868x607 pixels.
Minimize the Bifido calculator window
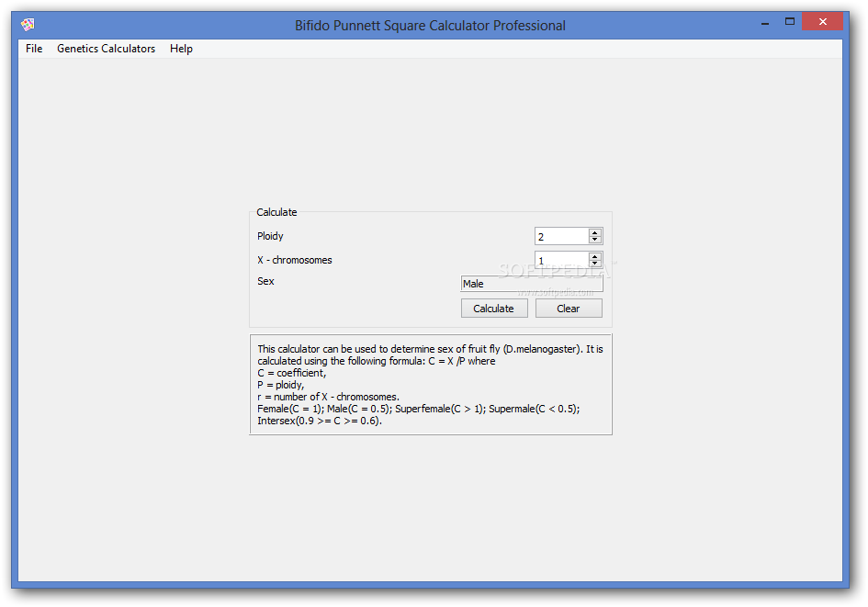[x=765, y=23]
